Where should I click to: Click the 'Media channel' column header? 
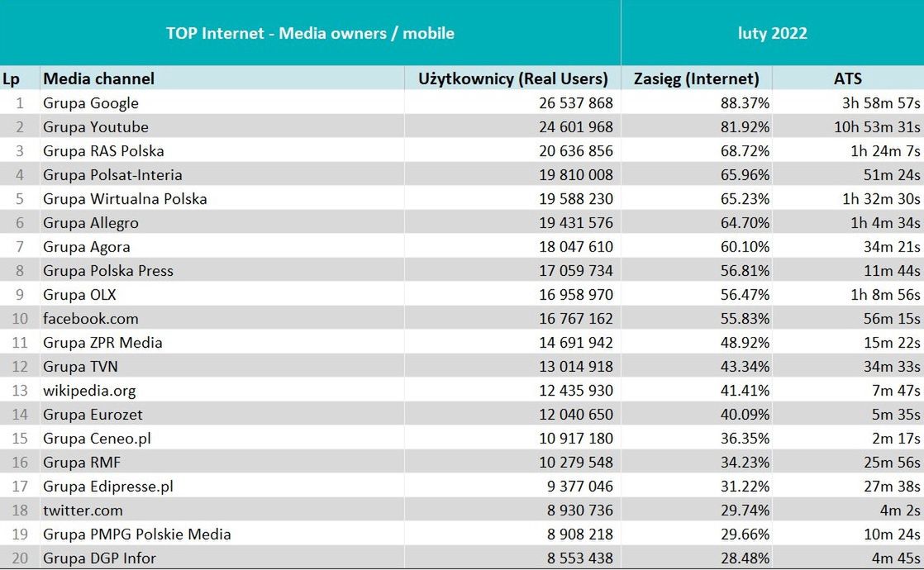pyautogui.click(x=99, y=78)
